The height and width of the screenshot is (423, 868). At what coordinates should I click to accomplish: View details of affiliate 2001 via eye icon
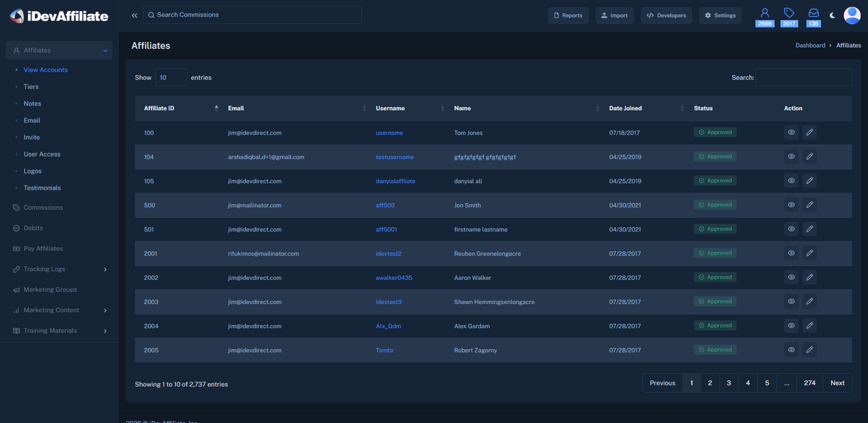[x=791, y=253]
